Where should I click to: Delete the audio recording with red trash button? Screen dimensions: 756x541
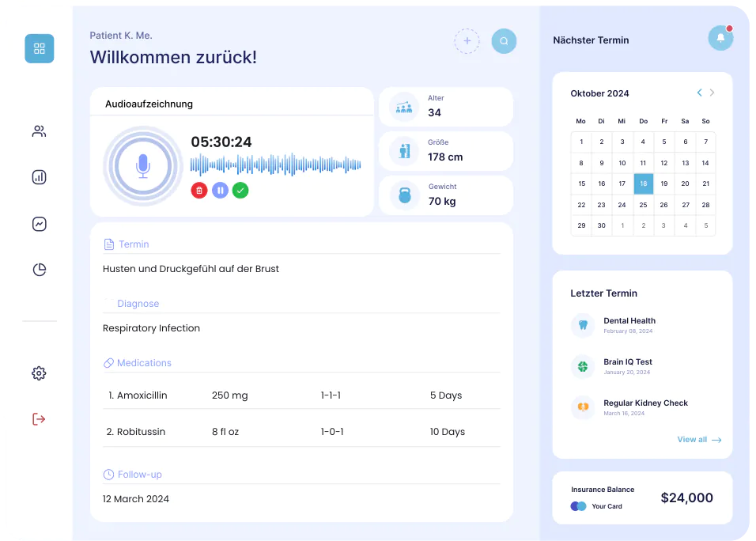point(199,191)
